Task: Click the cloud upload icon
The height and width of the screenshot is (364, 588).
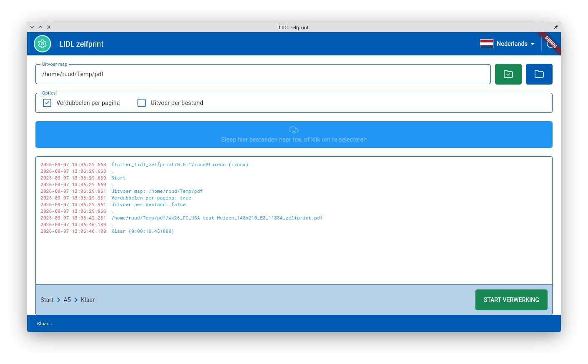Action: pos(294,130)
